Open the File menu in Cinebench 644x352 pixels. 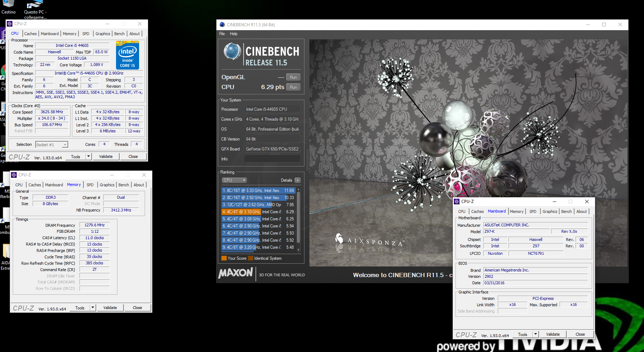pos(222,34)
